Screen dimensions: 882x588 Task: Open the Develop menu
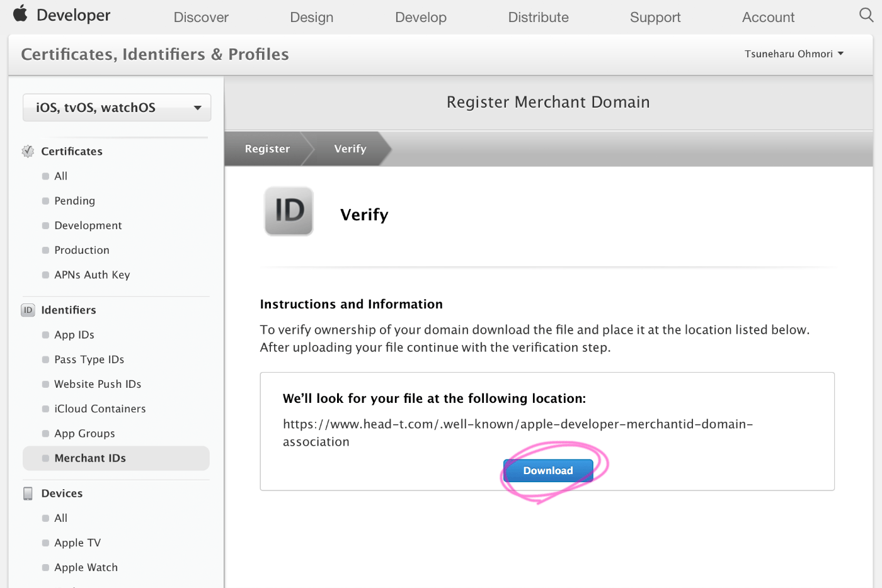tap(421, 18)
